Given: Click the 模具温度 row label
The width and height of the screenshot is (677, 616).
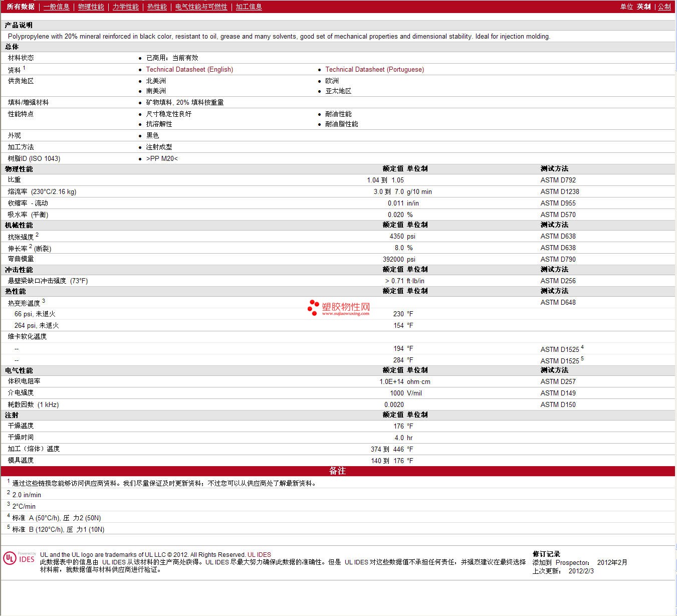Looking at the screenshot, I should (21, 460).
